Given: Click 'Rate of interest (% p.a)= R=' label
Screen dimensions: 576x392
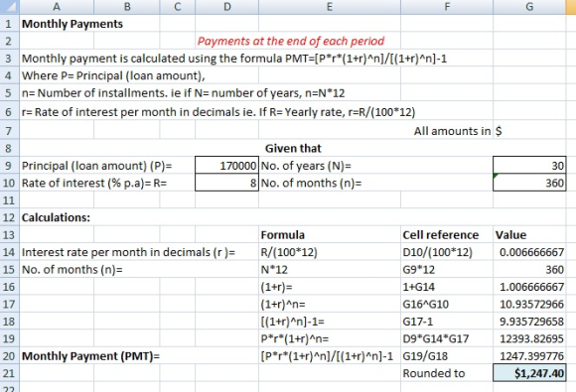Looking at the screenshot, I should pyautogui.click(x=94, y=184).
